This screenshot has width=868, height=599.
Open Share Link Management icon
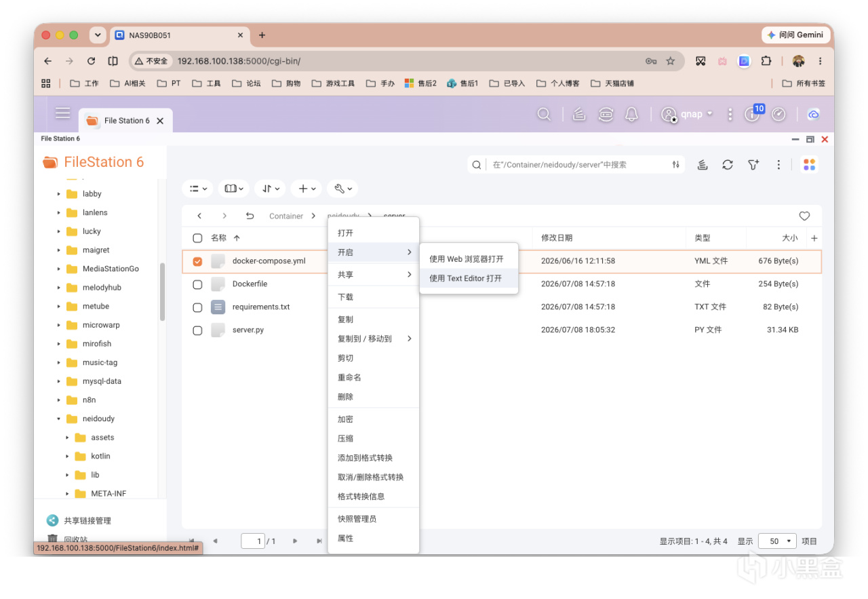pyautogui.click(x=52, y=520)
